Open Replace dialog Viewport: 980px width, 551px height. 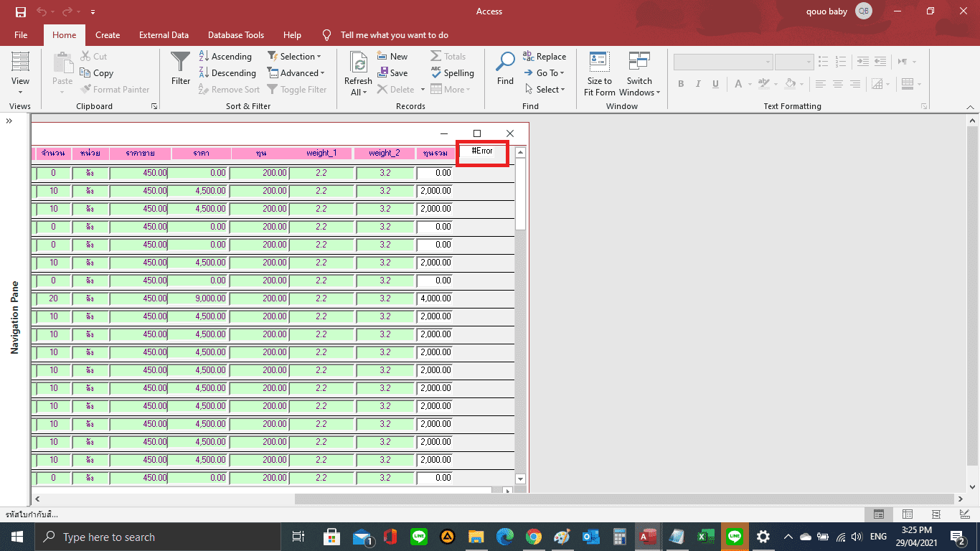[545, 57]
